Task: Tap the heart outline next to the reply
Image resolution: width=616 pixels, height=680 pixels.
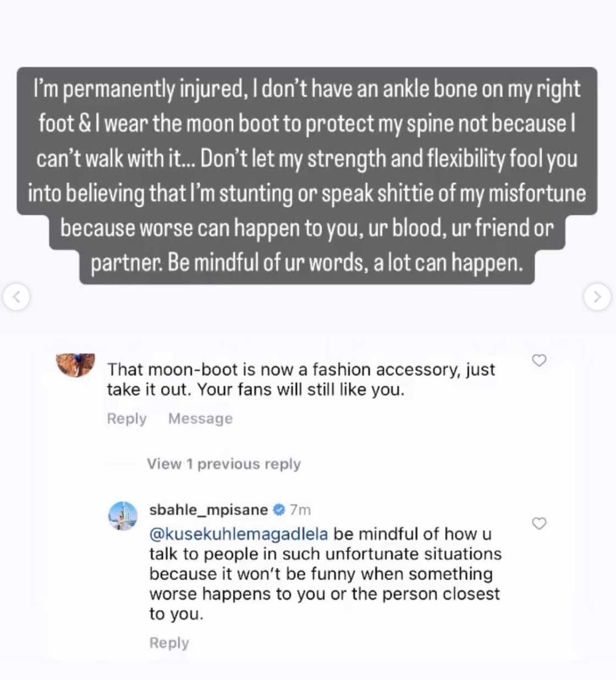Action: point(539,524)
